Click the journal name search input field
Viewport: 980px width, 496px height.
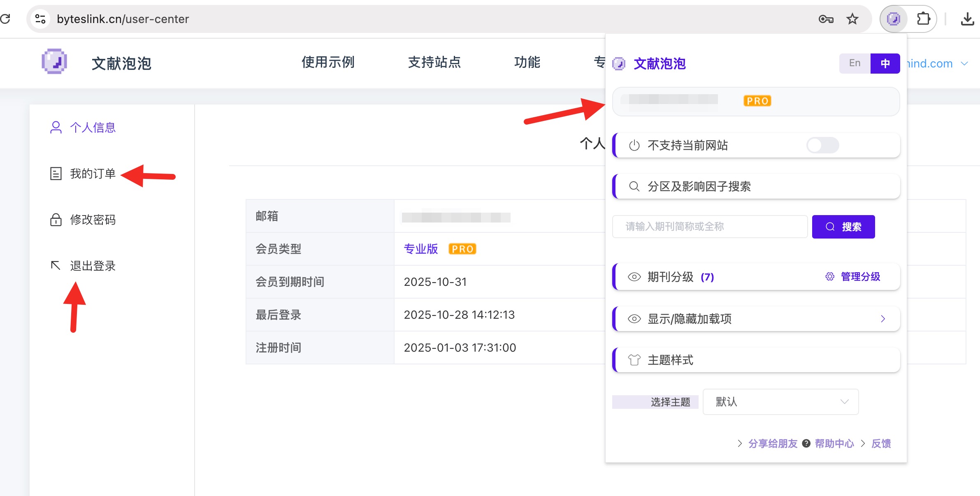[x=710, y=227]
